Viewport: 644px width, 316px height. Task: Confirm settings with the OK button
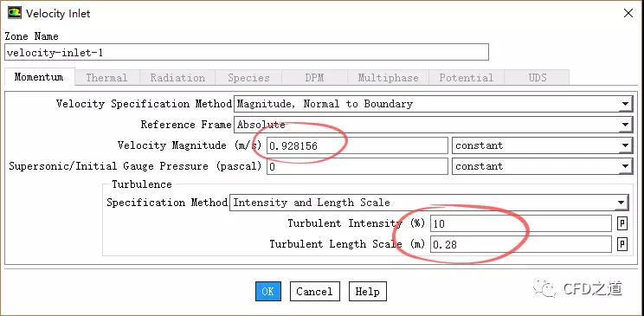coord(267,292)
